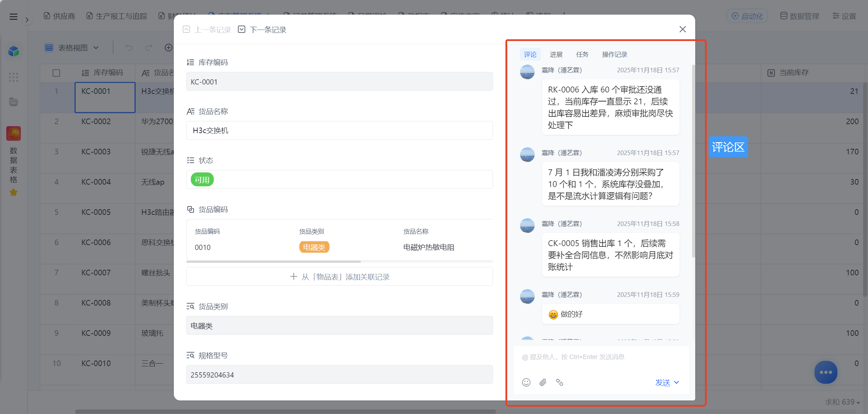868x414 pixels.
Task: Toggle the select-all checkbox in table header
Action: click(x=56, y=73)
